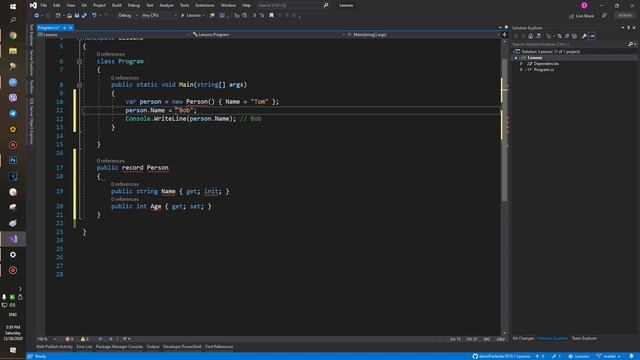
Task: Click the Save All toolbar icon
Action: [84, 16]
